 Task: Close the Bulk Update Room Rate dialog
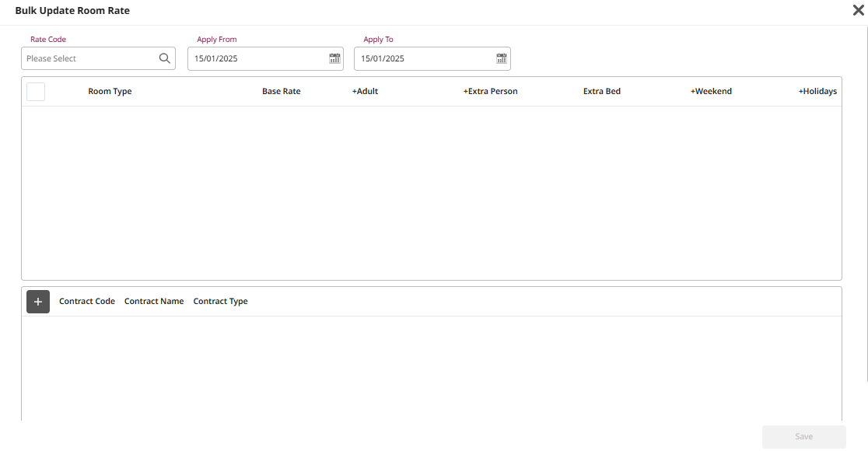[859, 10]
